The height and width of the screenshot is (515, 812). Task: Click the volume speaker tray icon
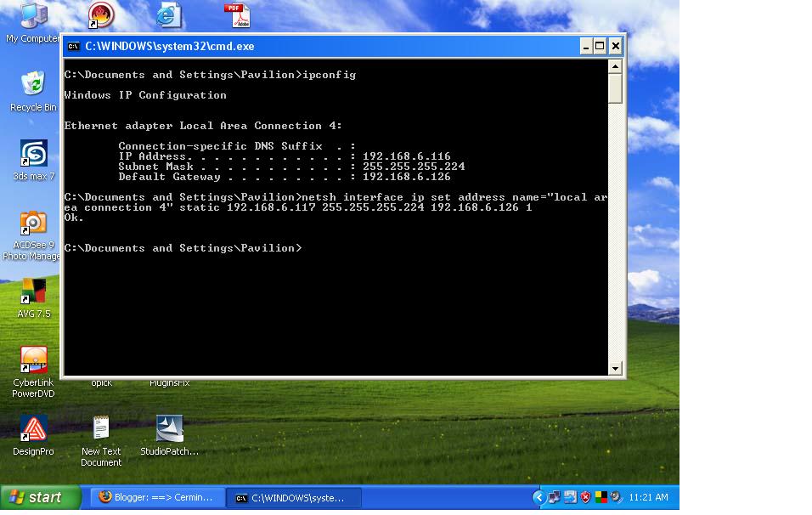[616, 497]
